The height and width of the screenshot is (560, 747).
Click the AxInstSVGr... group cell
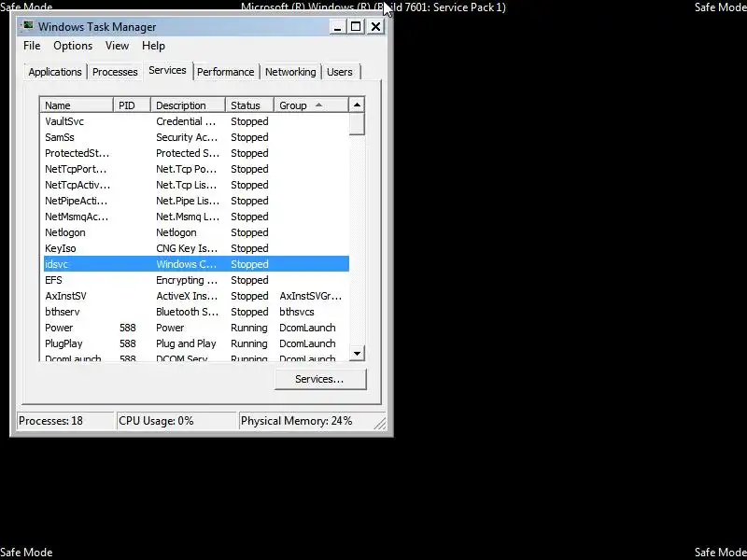tap(311, 296)
